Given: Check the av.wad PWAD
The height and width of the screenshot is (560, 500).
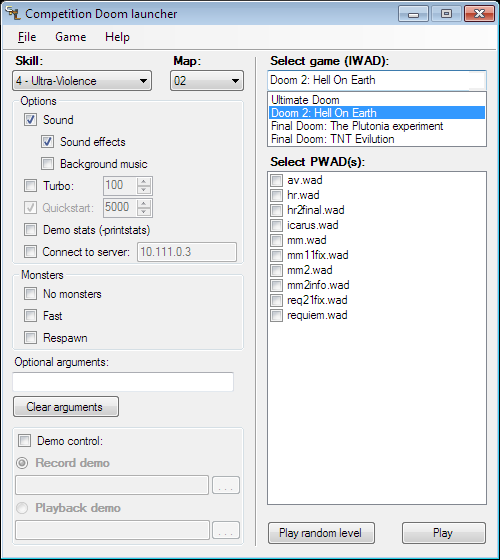Looking at the screenshot, I should (x=276, y=180).
